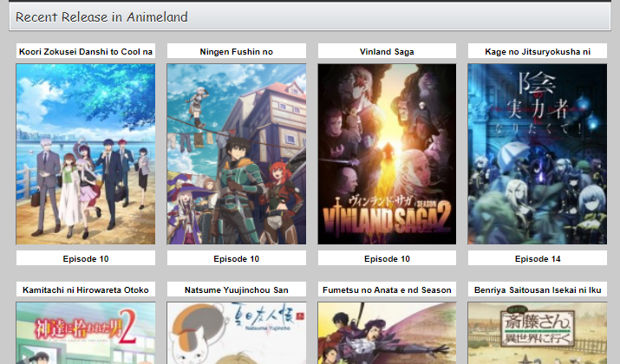This screenshot has width=620, height=364.
Task: Click the Fumetsu no Anata e poster
Action: [x=387, y=333]
